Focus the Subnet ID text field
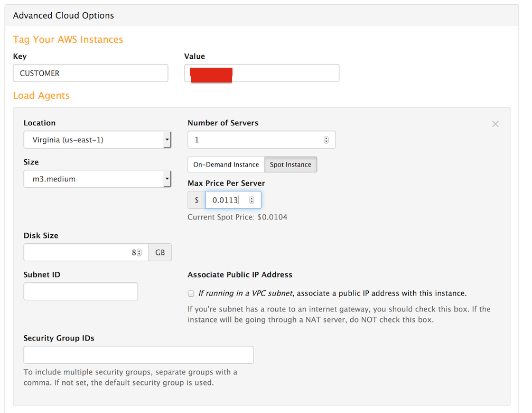Image resolution: width=532 pixels, height=413 pixels. [81, 291]
